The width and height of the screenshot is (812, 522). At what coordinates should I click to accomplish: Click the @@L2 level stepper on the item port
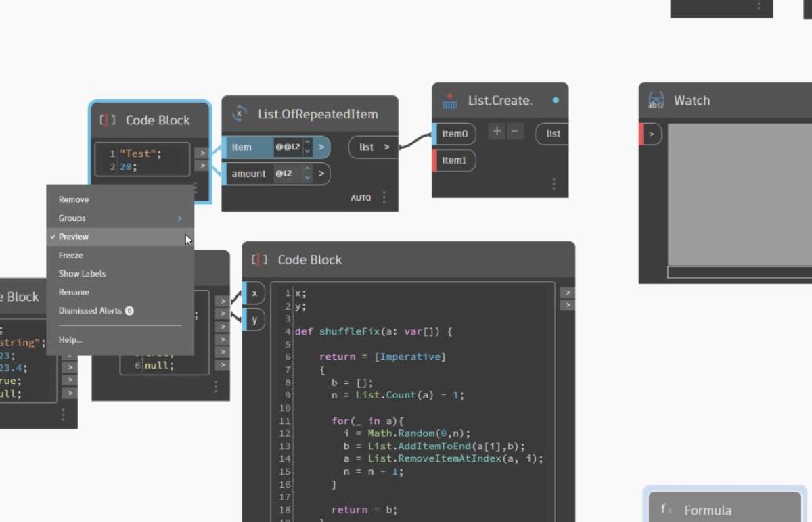307,147
